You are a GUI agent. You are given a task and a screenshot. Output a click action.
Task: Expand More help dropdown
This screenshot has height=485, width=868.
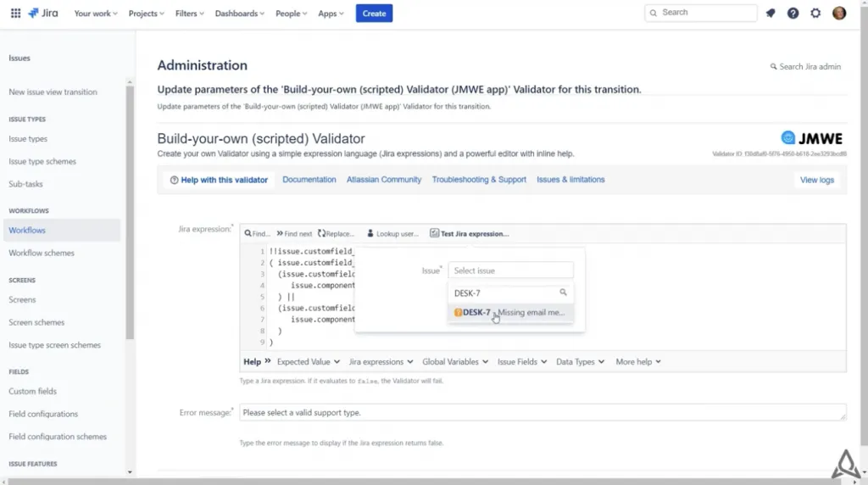638,361
